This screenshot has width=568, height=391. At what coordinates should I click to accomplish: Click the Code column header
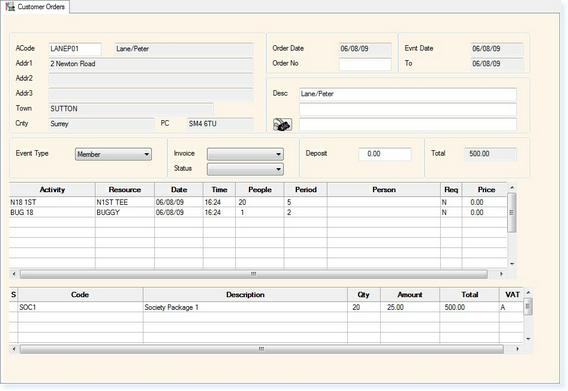[x=80, y=295]
